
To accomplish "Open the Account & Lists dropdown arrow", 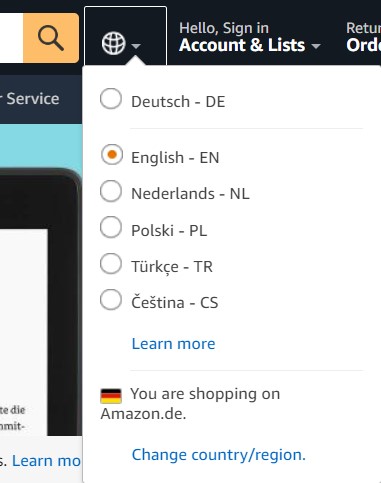I will (315, 46).
